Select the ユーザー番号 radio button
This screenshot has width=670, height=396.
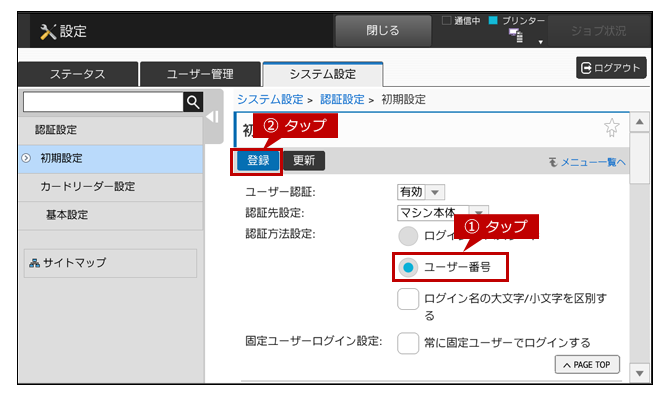pos(408,268)
